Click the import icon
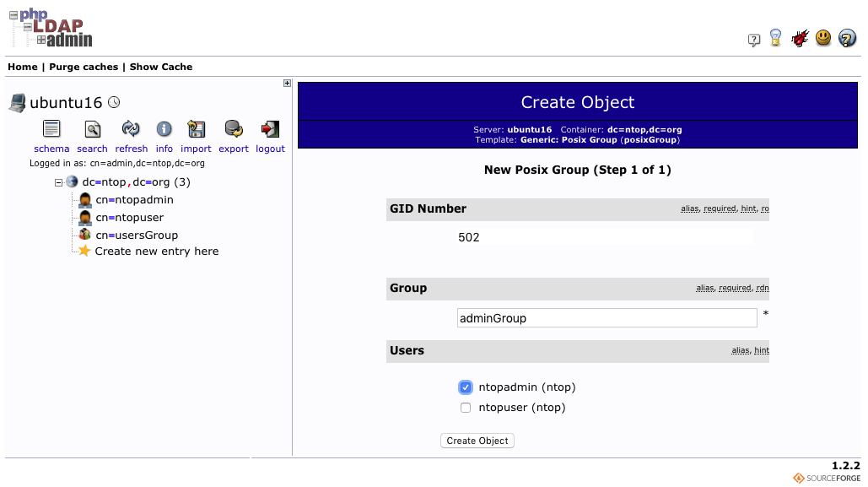This screenshot has height=487, width=868. pos(196,129)
